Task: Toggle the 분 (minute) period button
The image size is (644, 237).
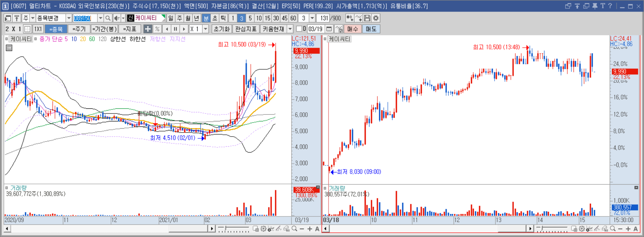Action: pos(206,18)
